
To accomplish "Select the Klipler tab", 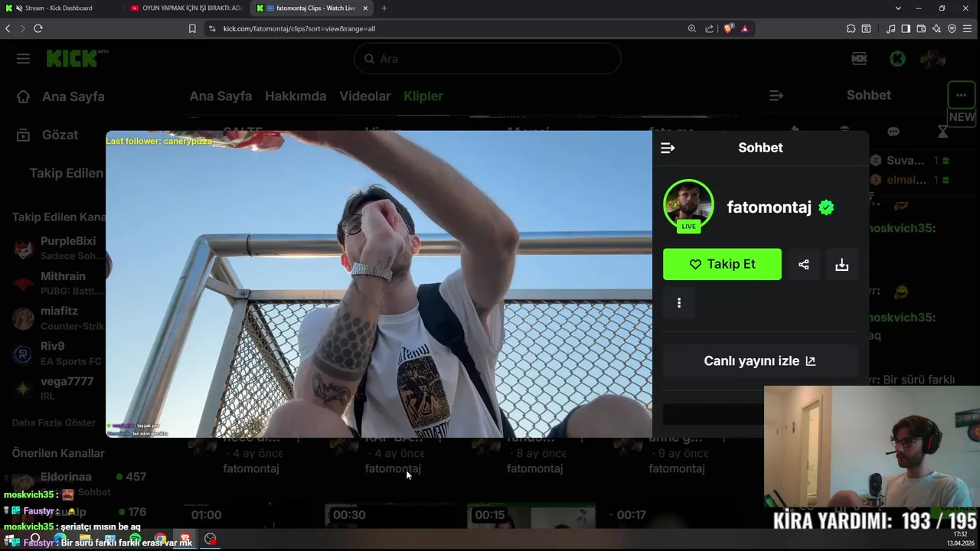I will click(x=423, y=96).
